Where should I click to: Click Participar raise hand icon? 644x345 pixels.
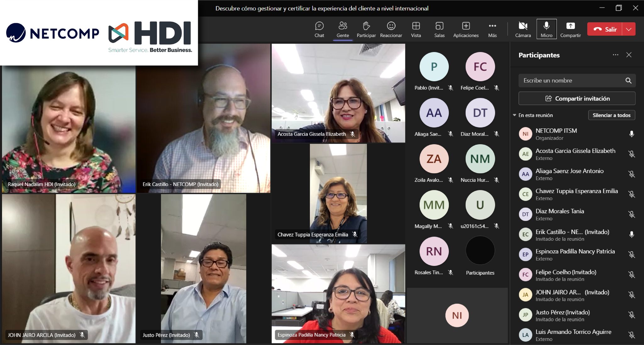tap(366, 26)
